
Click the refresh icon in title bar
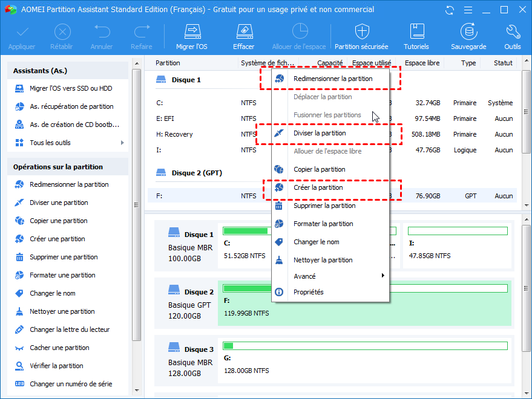(x=450, y=10)
